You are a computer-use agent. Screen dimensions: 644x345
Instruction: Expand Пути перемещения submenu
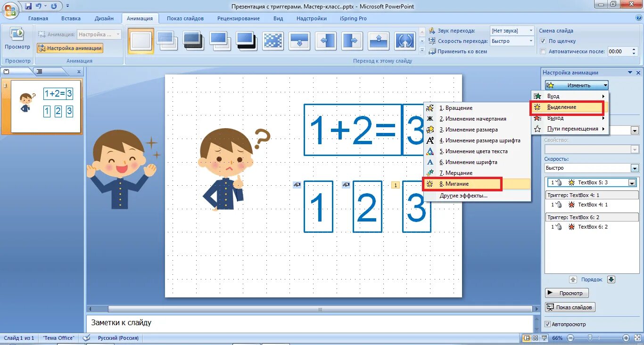(570, 129)
